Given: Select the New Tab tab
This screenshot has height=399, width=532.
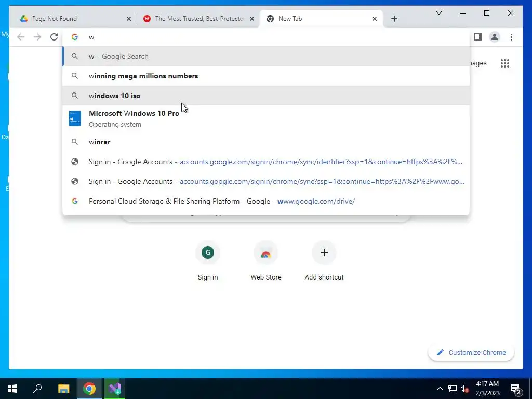Looking at the screenshot, I should click(x=321, y=19).
